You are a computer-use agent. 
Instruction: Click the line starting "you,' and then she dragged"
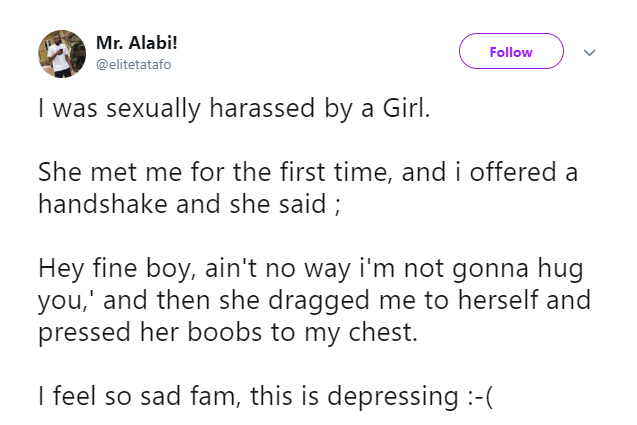(x=312, y=301)
